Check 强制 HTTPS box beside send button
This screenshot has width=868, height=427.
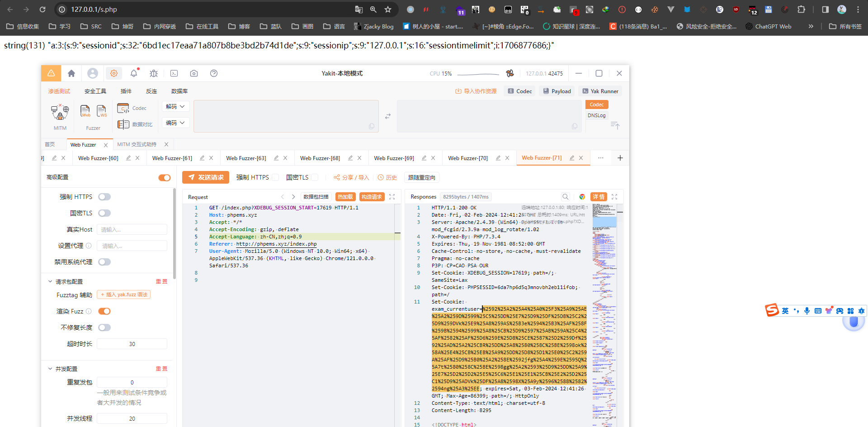tap(275, 177)
